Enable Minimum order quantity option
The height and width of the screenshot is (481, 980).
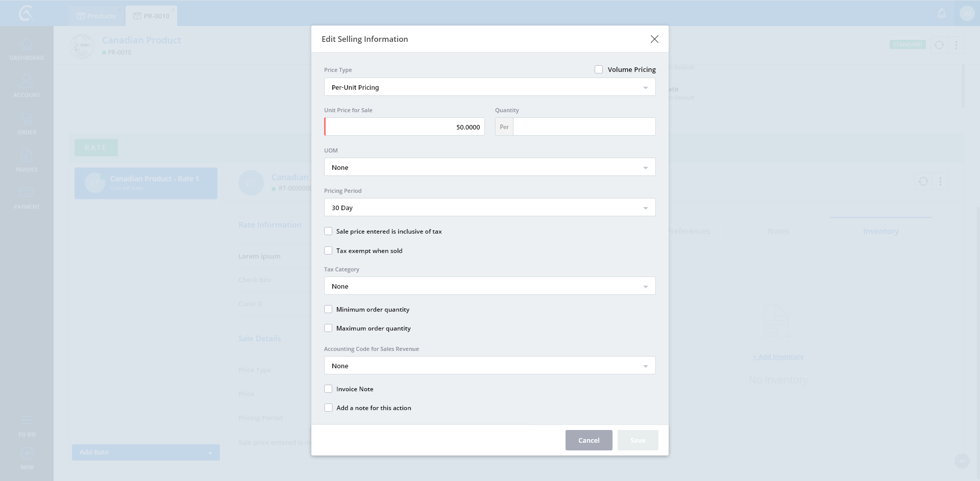pos(328,310)
